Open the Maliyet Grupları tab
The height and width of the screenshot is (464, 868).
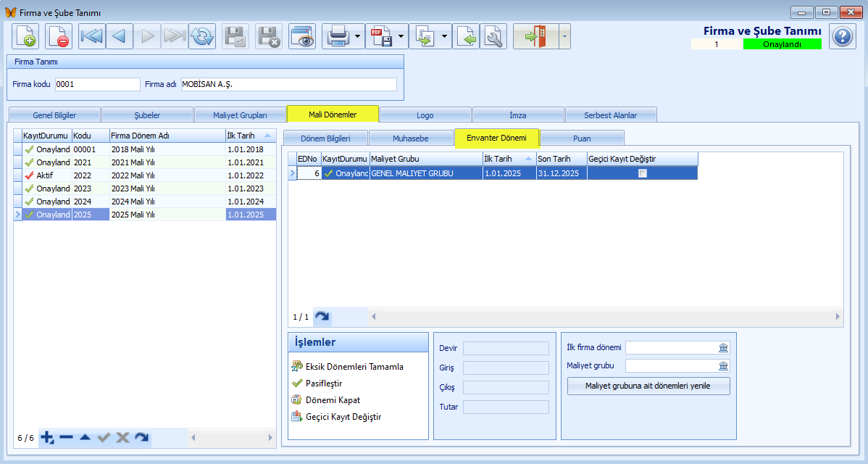241,115
